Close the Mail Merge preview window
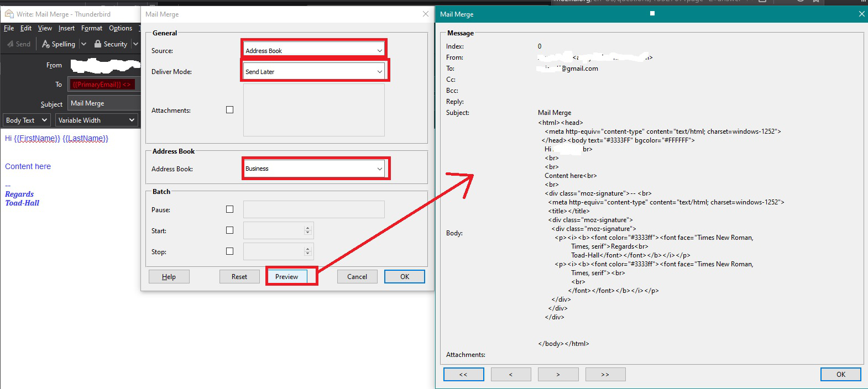The width and height of the screenshot is (868, 389). [x=861, y=14]
